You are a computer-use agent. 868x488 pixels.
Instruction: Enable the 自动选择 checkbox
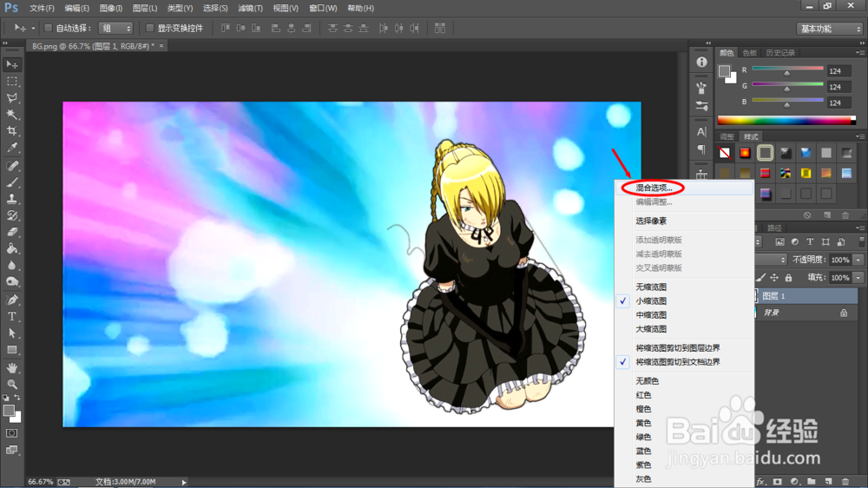[x=48, y=29]
